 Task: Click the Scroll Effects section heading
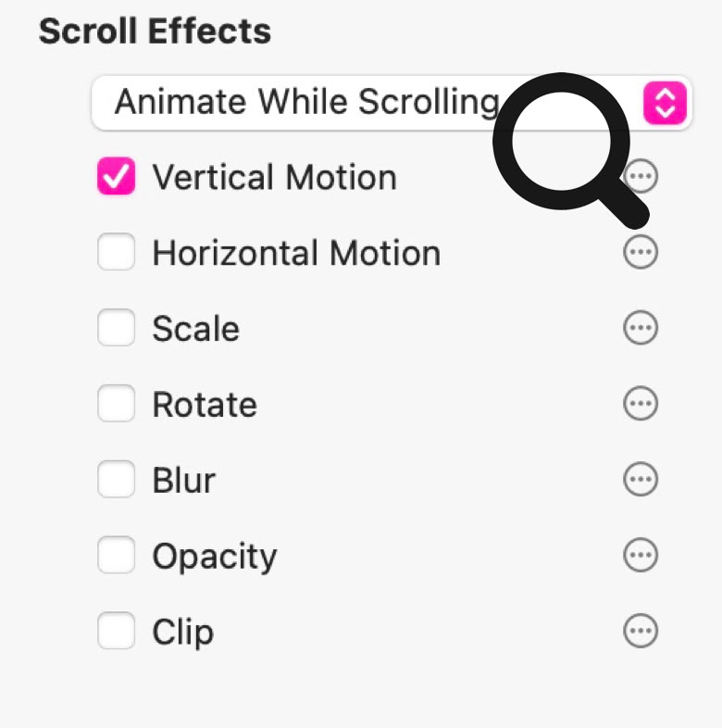(155, 31)
